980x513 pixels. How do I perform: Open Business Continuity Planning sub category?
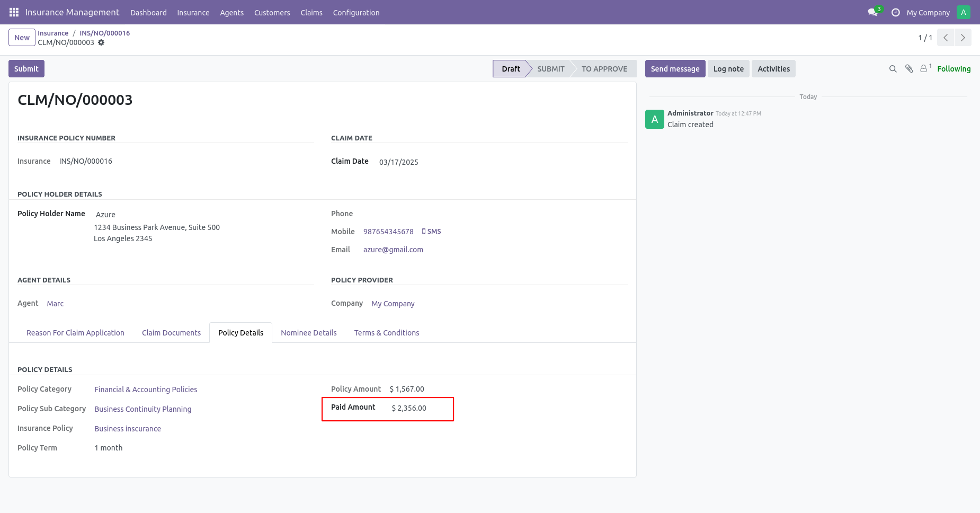coord(143,409)
